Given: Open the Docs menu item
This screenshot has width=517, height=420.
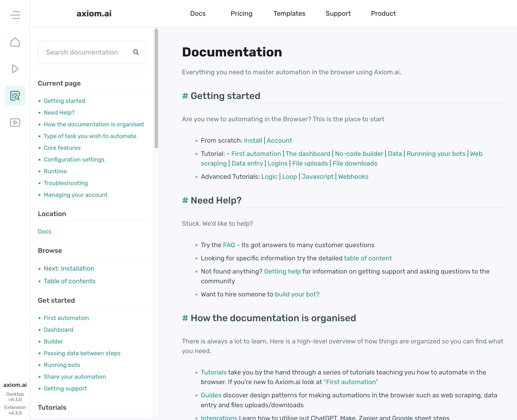Looking at the screenshot, I should click(x=198, y=14).
